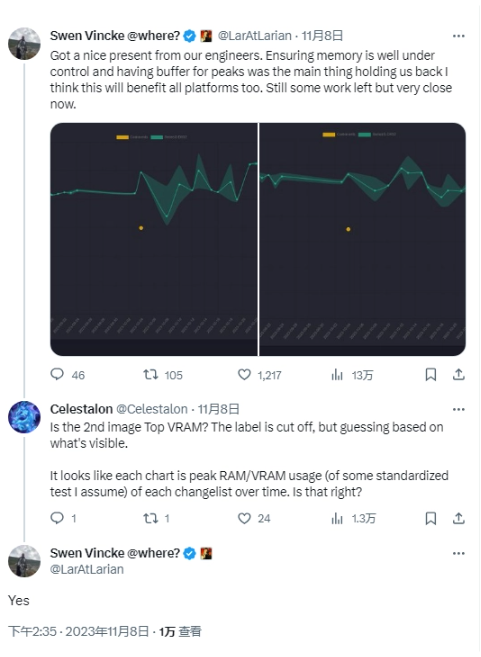Open the right memory chart image
This screenshot has width=481, height=657.
(x=362, y=239)
